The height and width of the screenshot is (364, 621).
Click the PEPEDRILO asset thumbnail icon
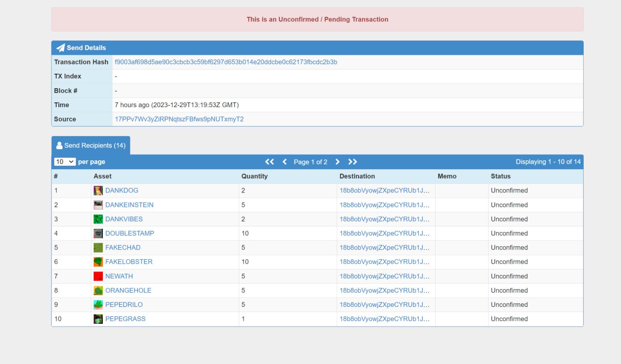pos(98,305)
